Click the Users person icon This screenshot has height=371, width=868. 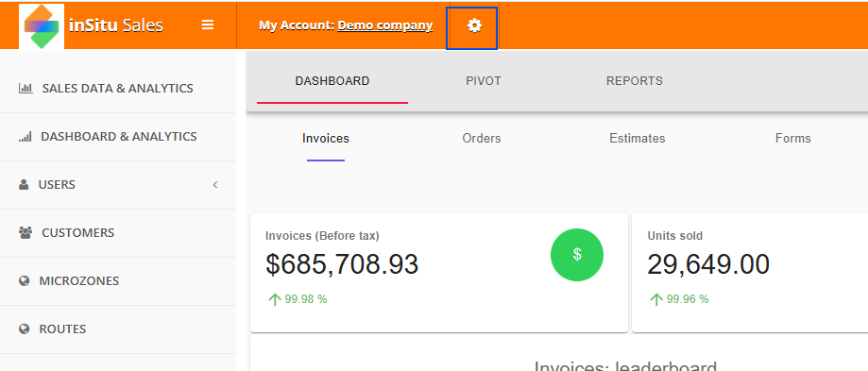(24, 185)
